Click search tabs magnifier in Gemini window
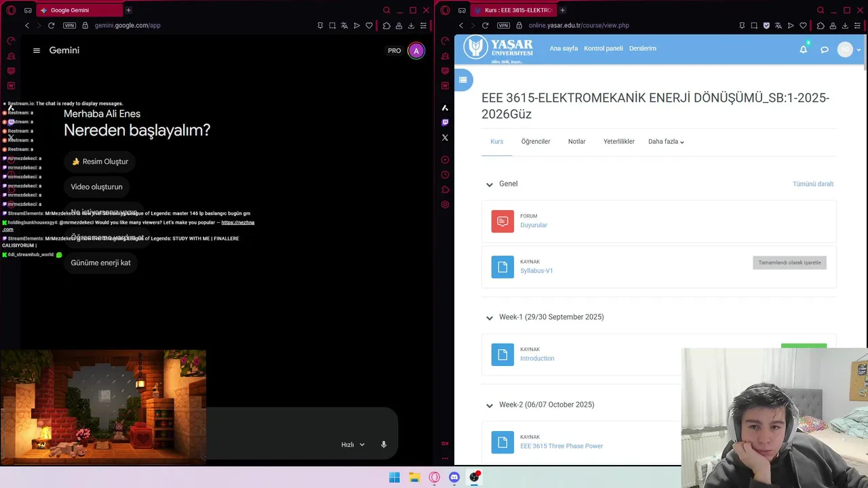Screen dimensions: 868x488 [387, 10]
